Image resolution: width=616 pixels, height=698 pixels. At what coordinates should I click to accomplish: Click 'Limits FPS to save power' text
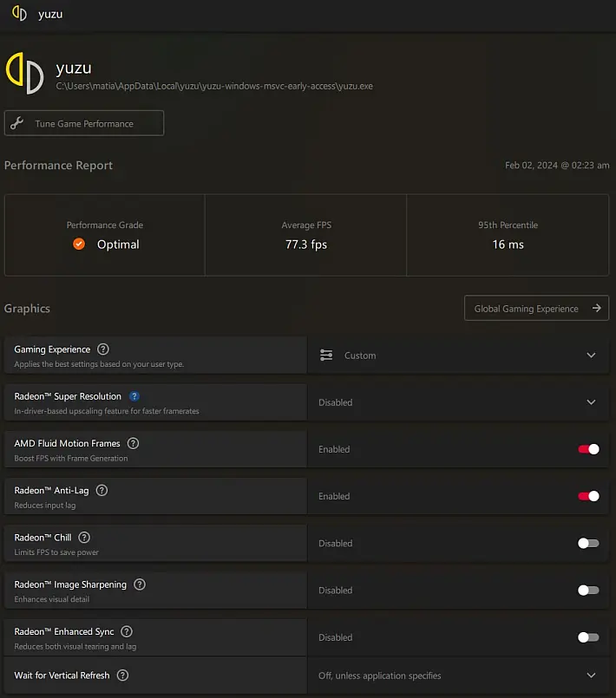click(56, 552)
